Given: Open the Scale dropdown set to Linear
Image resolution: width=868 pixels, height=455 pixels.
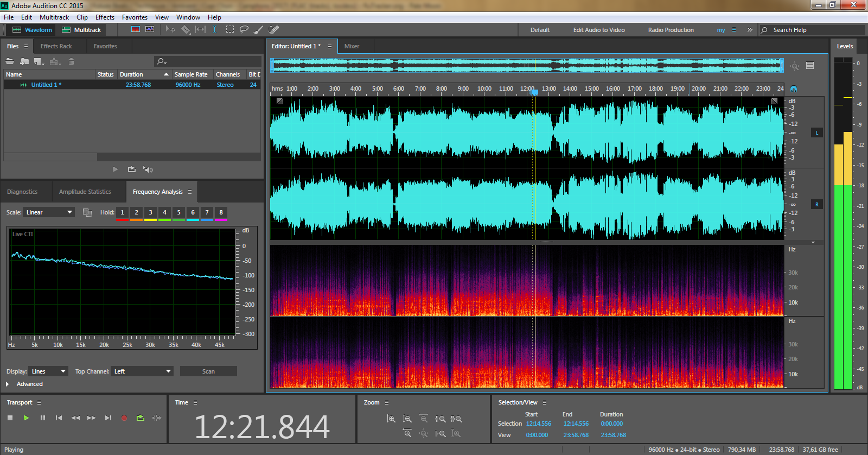Looking at the screenshot, I should pyautogui.click(x=49, y=212).
